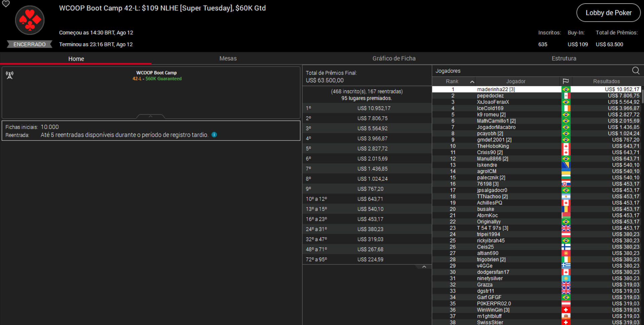The height and width of the screenshot is (325, 644).
Task: Open Lobby de Poker
Action: pos(608,13)
